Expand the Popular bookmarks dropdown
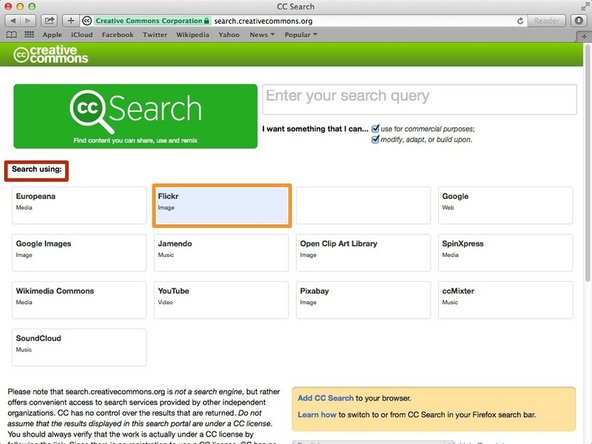 tap(301, 35)
